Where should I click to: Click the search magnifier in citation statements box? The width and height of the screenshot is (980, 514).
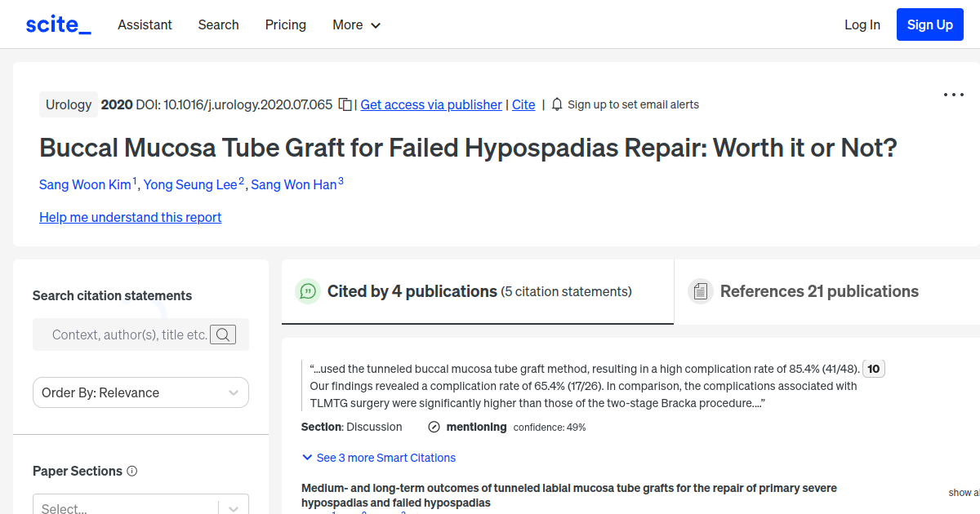coord(223,335)
